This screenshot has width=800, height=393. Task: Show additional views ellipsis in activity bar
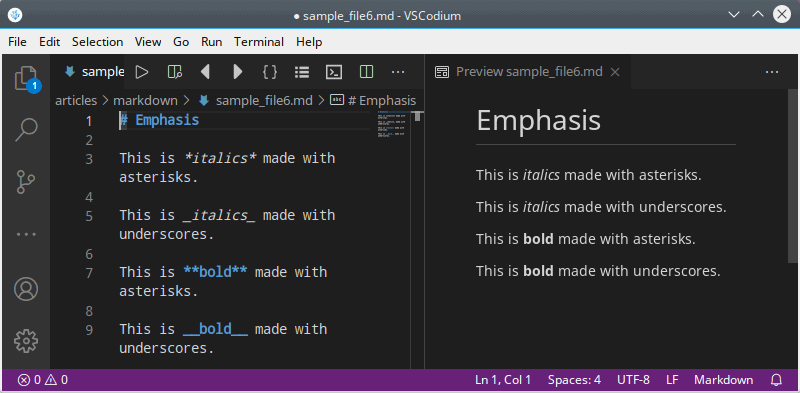26,234
